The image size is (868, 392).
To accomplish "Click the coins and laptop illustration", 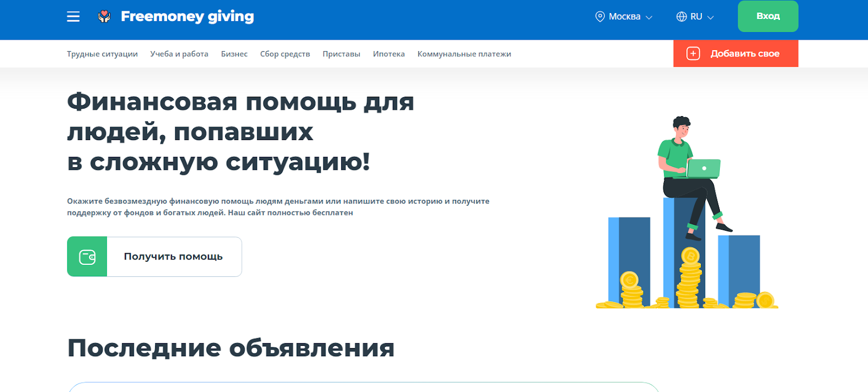I will [x=687, y=212].
